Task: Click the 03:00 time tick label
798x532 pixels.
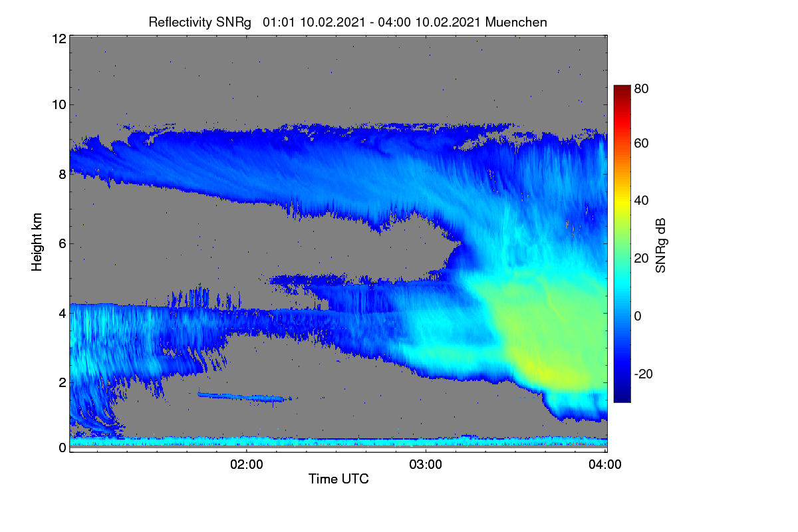Action: point(426,464)
